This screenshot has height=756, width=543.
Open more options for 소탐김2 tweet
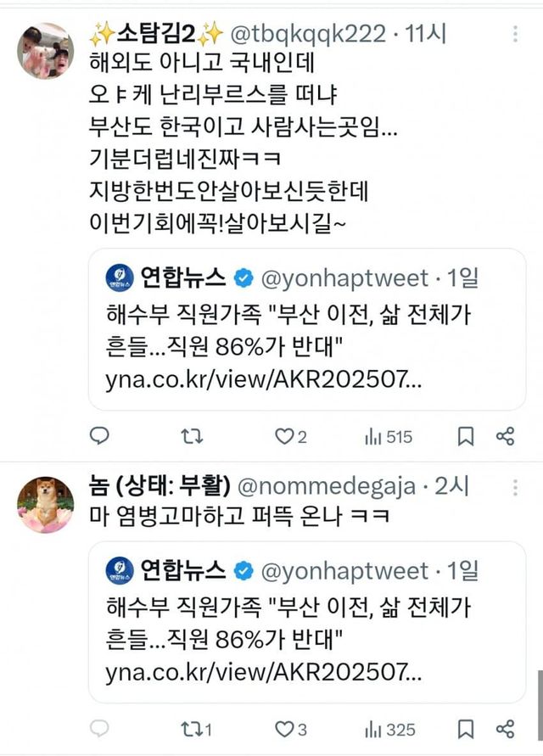(x=516, y=35)
